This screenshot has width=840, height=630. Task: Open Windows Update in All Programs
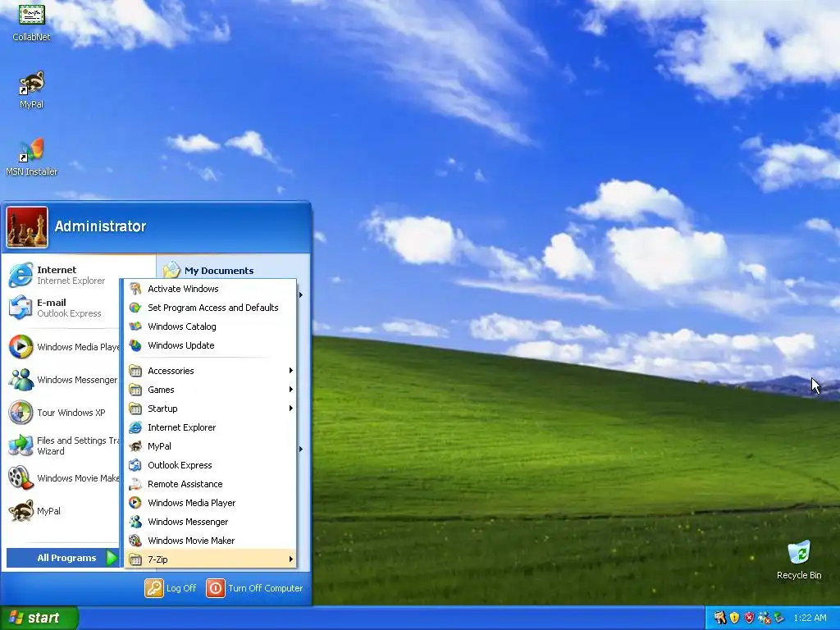(x=211, y=345)
